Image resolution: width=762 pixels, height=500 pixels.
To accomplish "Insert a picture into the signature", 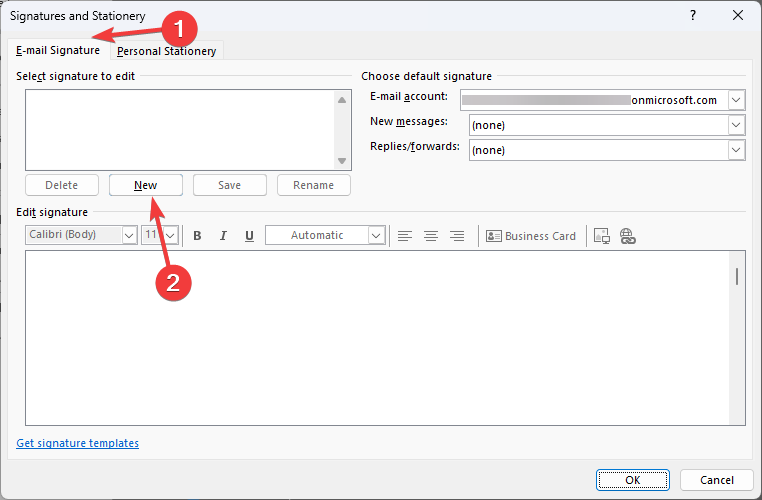I will tap(602, 236).
